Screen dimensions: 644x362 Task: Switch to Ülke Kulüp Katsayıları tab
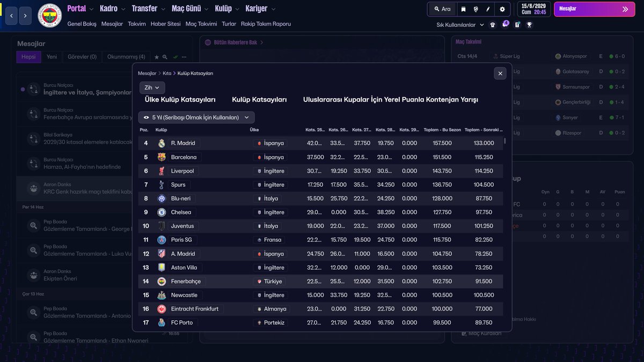pos(180,100)
